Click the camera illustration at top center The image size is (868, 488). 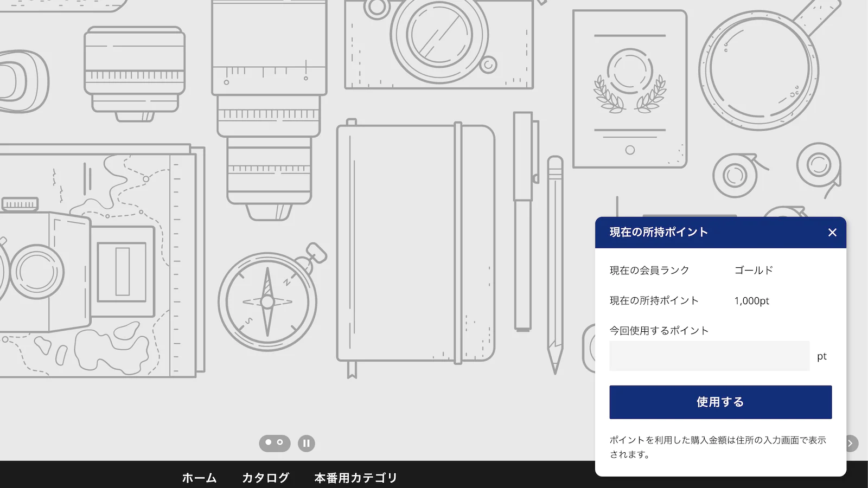pyautogui.click(x=438, y=43)
